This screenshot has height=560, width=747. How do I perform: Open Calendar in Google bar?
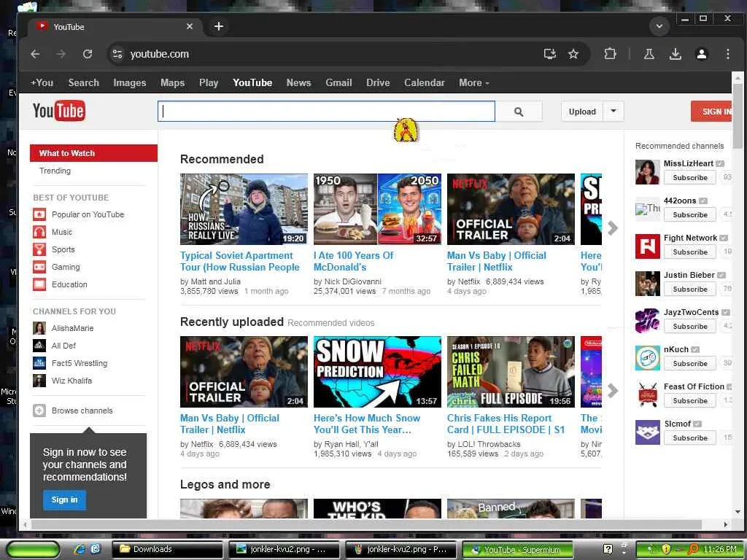pos(424,83)
